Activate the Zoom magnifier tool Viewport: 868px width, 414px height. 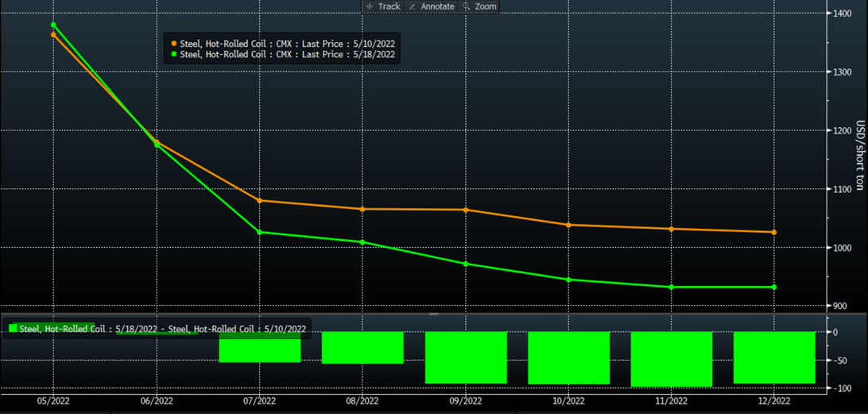480,6
